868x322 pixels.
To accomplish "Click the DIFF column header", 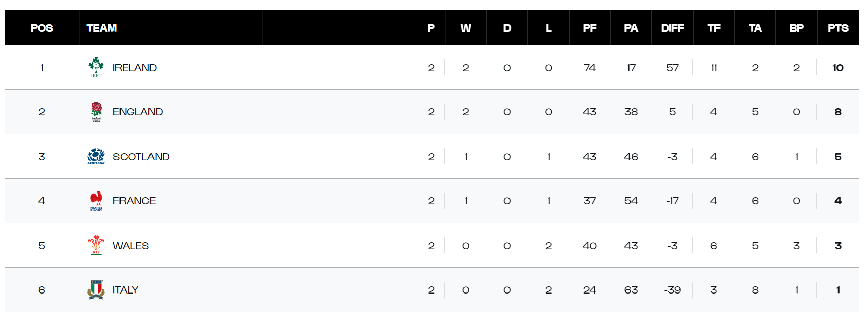I will pos(672,28).
